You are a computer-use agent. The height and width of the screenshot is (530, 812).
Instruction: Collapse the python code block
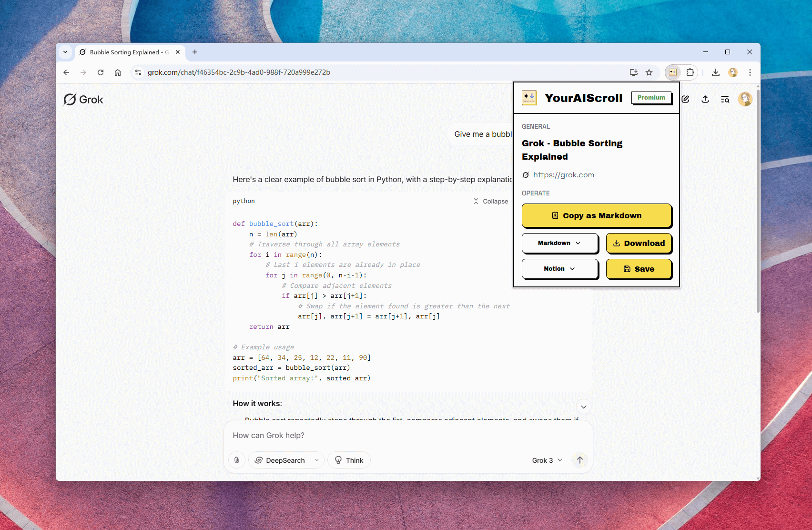[491, 201]
